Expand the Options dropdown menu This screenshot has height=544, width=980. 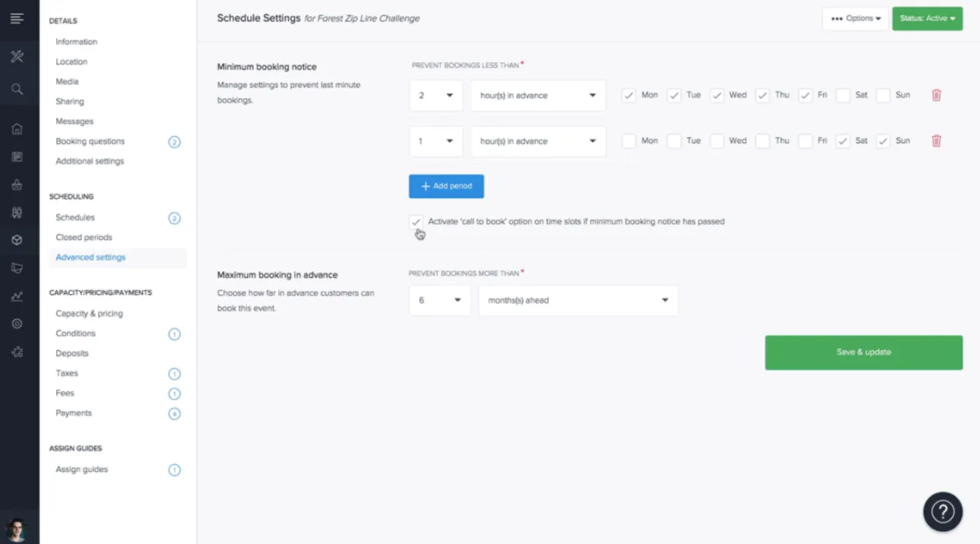pos(855,18)
